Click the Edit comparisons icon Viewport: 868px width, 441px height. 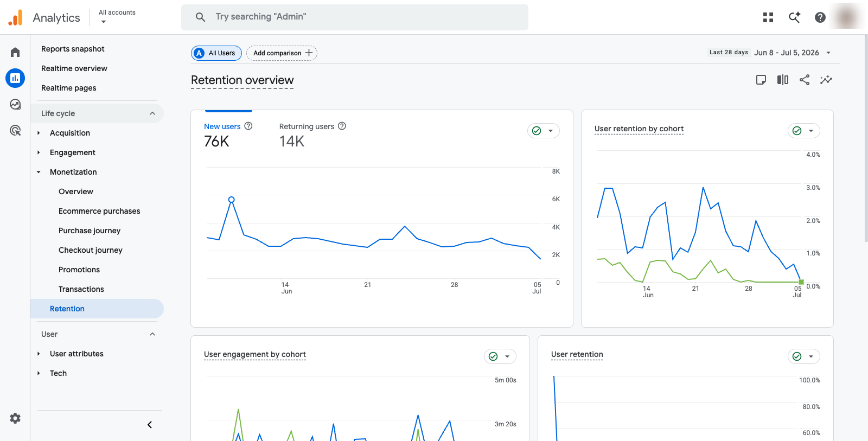783,80
